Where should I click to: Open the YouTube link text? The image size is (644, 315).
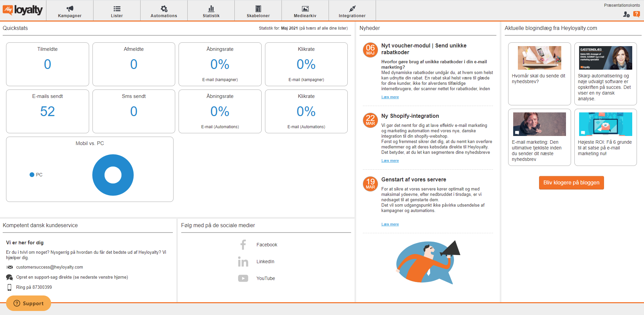pos(266,278)
